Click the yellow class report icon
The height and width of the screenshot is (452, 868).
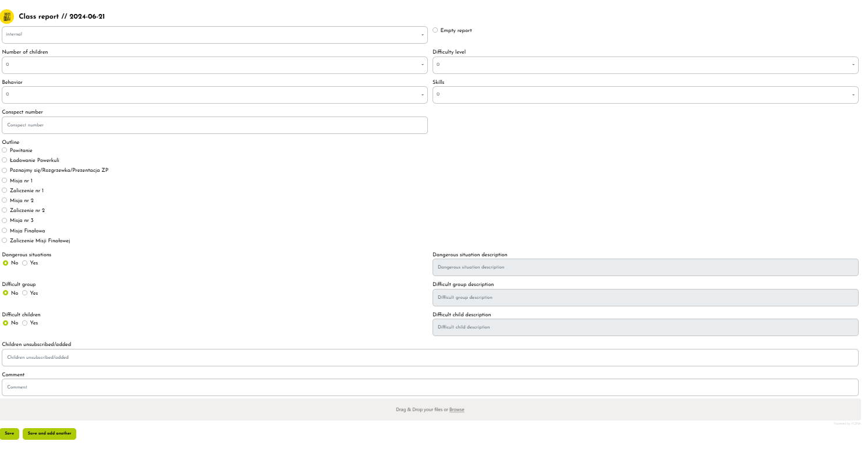(7, 16)
